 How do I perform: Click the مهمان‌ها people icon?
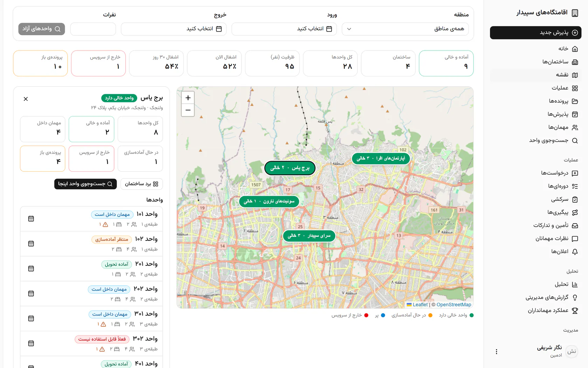pos(575,128)
